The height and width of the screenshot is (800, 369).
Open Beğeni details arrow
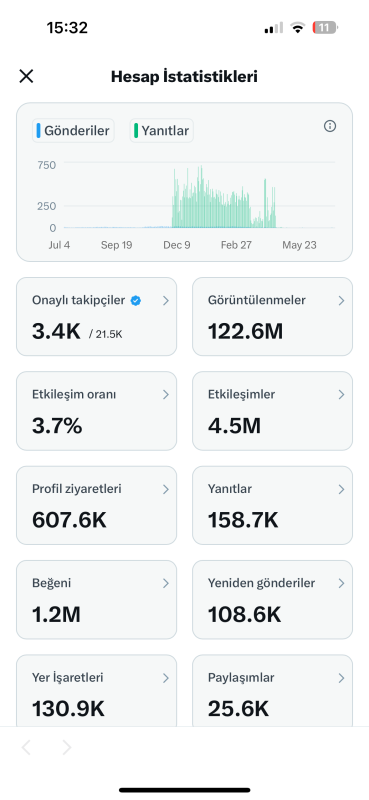[165, 583]
